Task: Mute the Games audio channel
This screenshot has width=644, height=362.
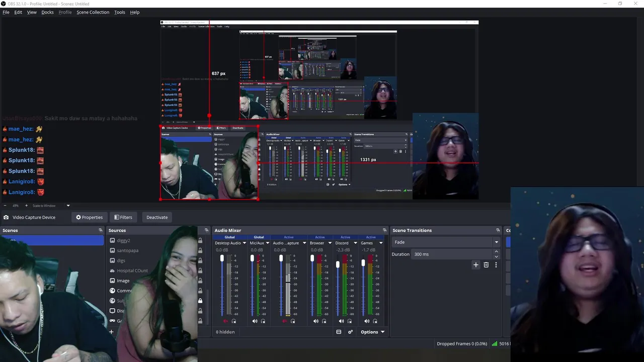Action: click(x=367, y=321)
